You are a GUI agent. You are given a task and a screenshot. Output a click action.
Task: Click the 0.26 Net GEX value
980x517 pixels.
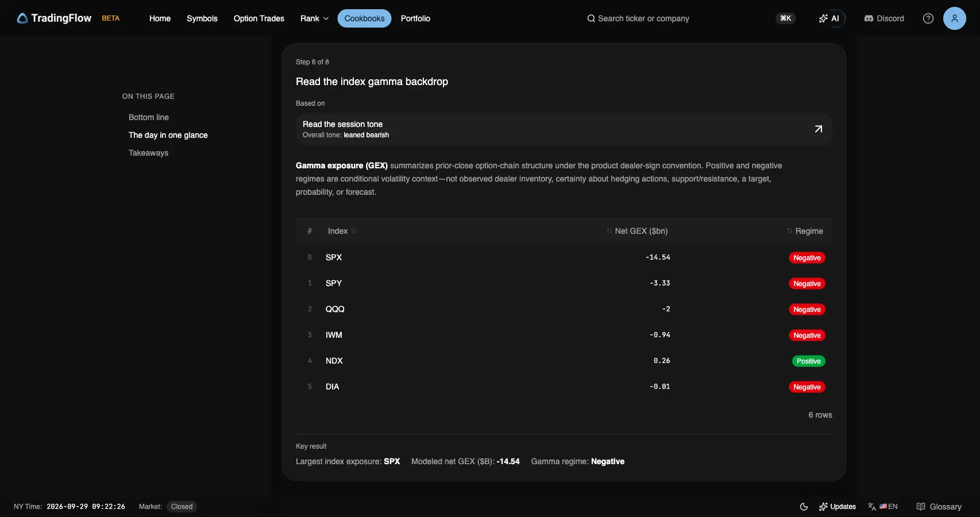point(662,361)
